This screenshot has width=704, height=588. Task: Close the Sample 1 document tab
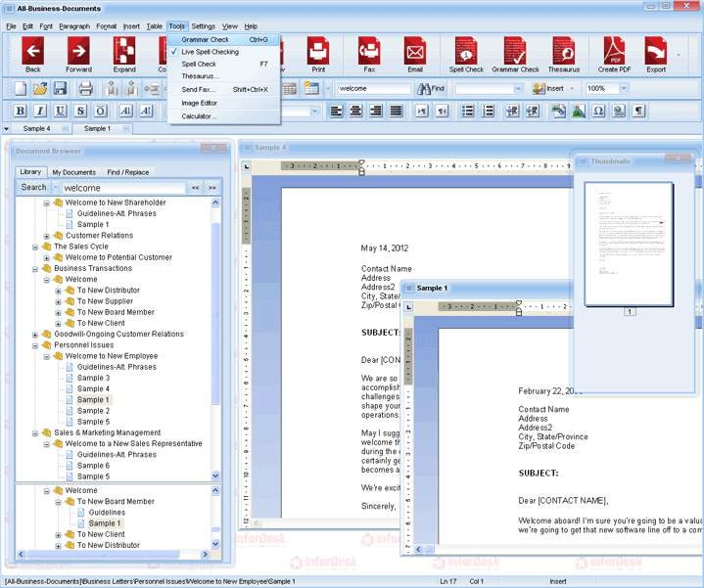[126, 129]
